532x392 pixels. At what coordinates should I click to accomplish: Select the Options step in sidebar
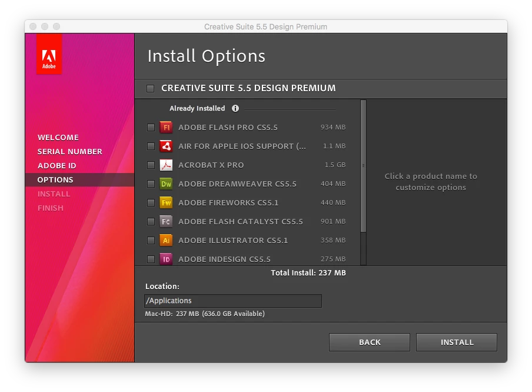79,180
